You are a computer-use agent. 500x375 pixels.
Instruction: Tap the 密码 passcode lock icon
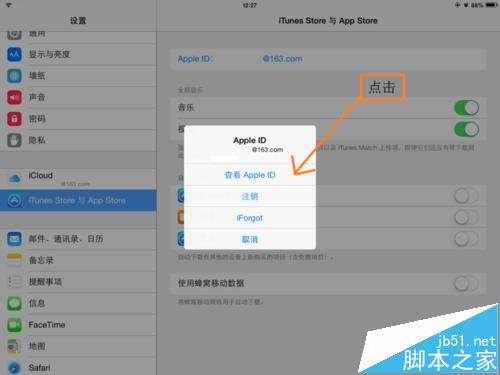[14, 119]
